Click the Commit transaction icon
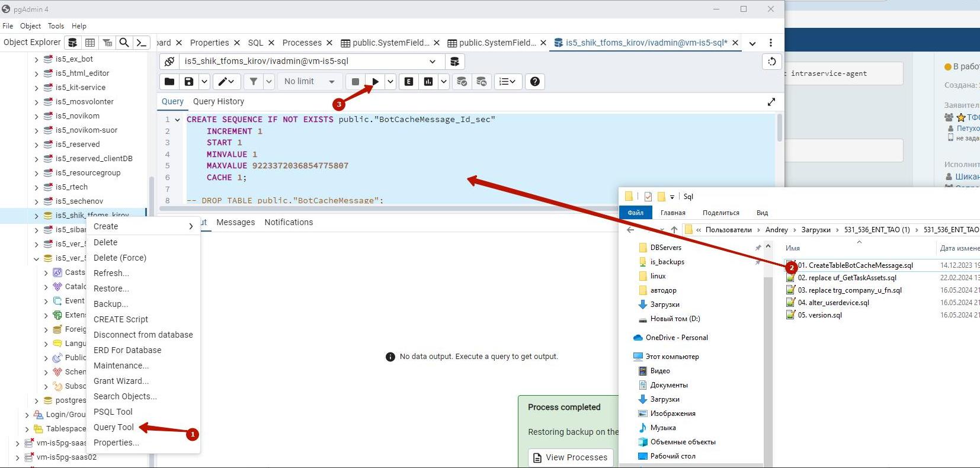This screenshot has width=980, height=468. click(462, 82)
